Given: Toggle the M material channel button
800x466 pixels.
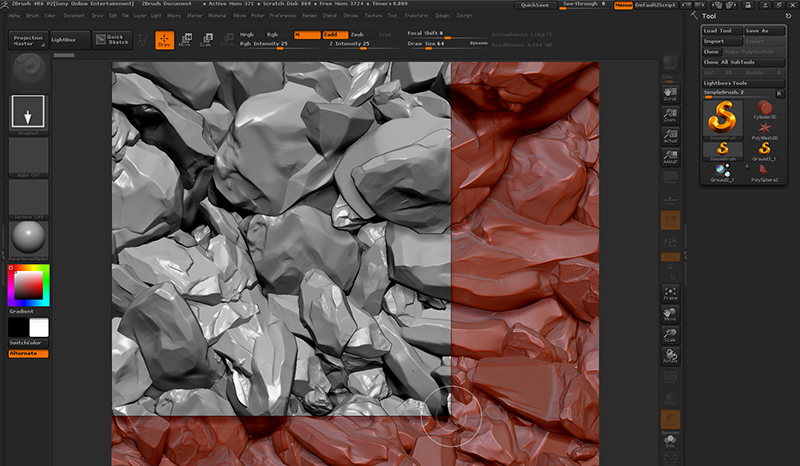Looking at the screenshot, I should point(307,35).
